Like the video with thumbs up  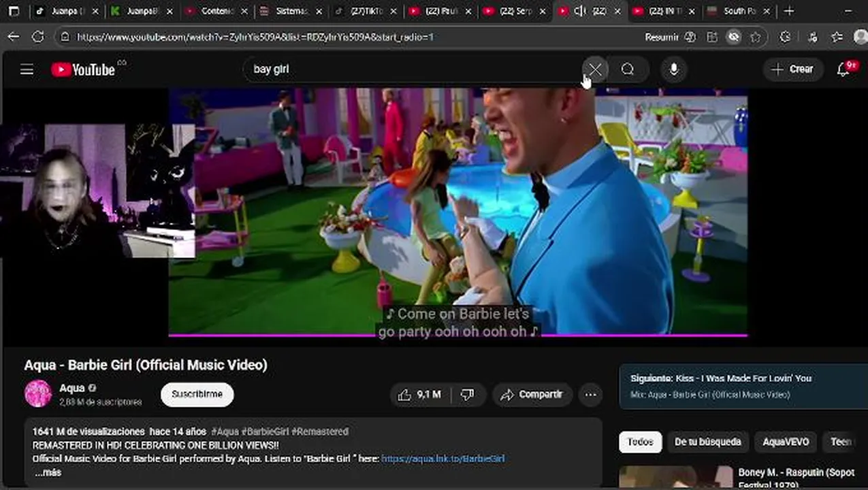point(419,395)
